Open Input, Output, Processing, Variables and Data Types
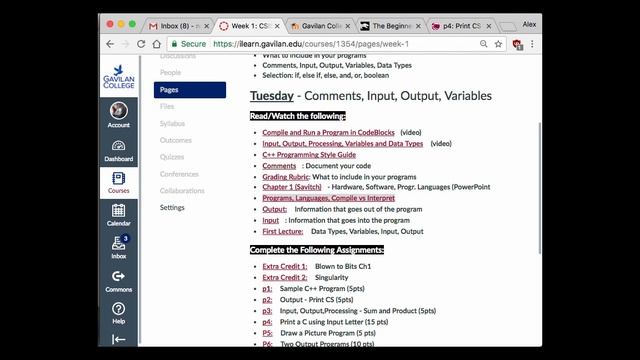Screen dimensions: 640x360 coord(342,144)
